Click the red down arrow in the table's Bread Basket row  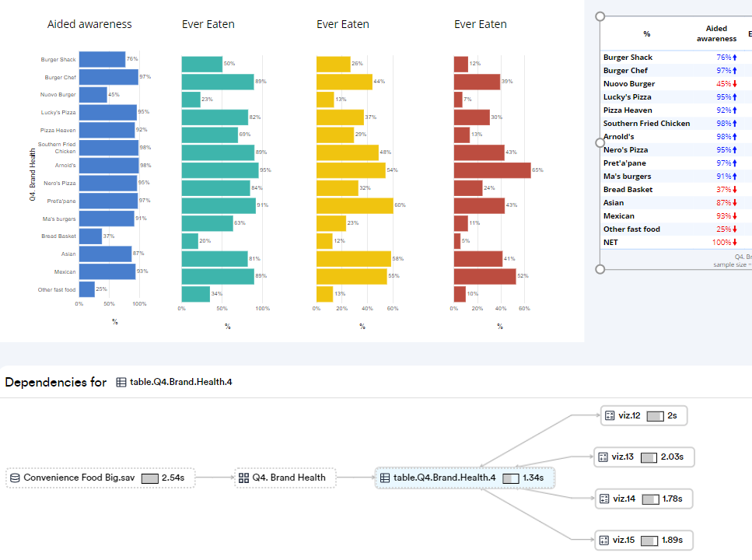pos(734,190)
